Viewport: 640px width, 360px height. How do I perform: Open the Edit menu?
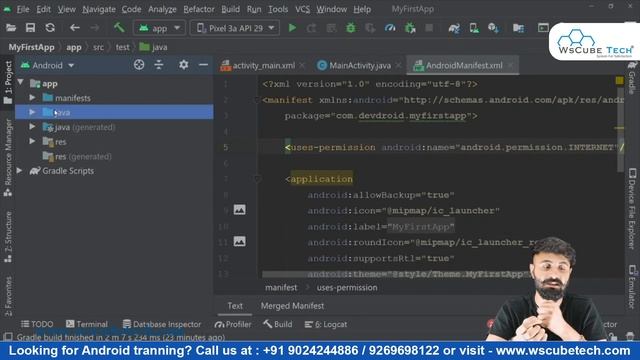click(43, 9)
